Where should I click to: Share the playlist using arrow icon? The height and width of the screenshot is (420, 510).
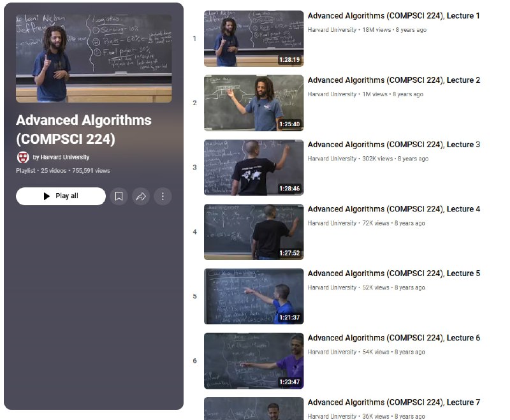pyautogui.click(x=141, y=196)
